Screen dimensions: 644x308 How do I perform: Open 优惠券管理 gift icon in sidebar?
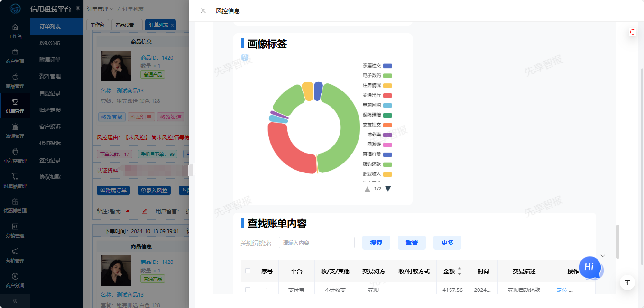15,201
